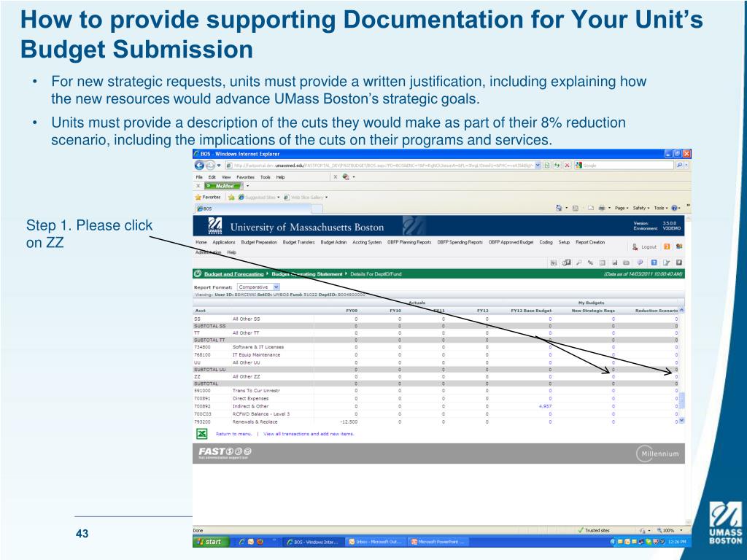Open the Report Format Comparative dropdown
This screenshot has width=747, height=560.
pos(259,287)
